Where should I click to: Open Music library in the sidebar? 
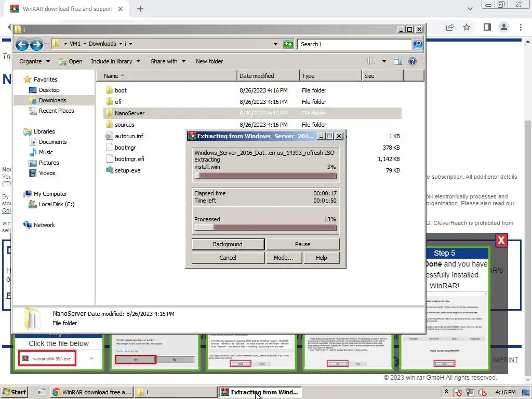(41, 152)
